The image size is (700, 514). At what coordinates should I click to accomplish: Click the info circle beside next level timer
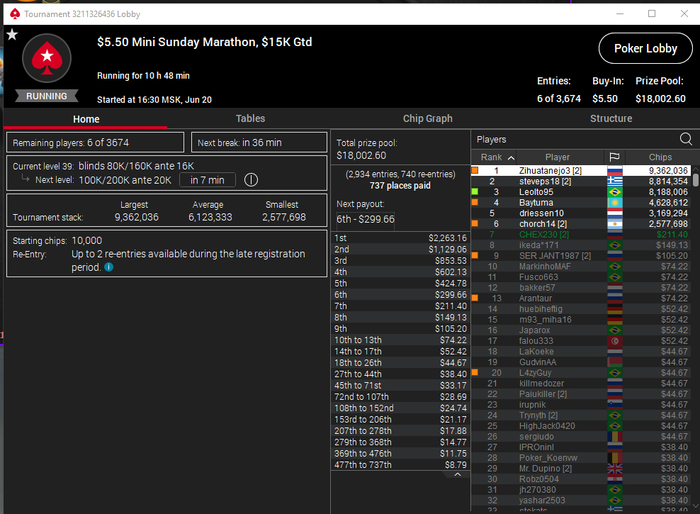coord(251,180)
